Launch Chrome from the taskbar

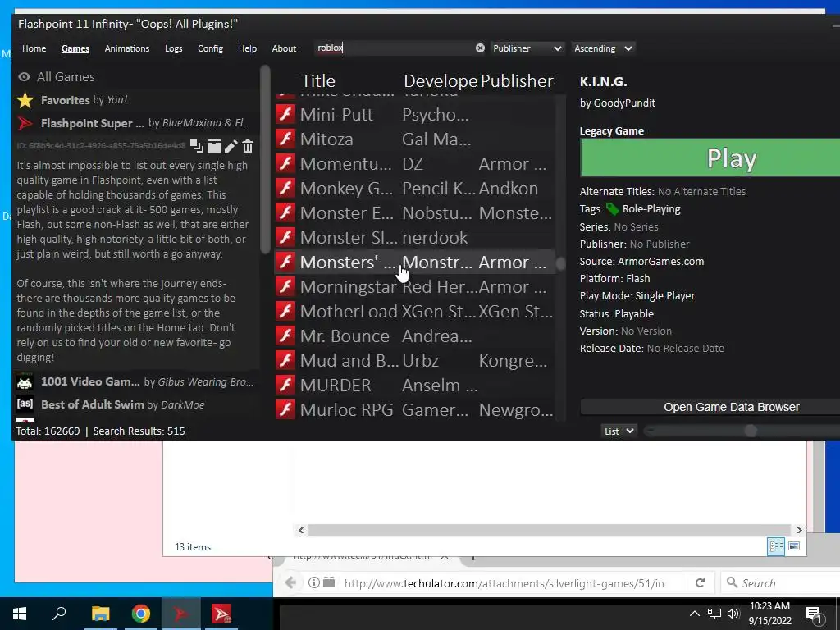[x=141, y=614]
